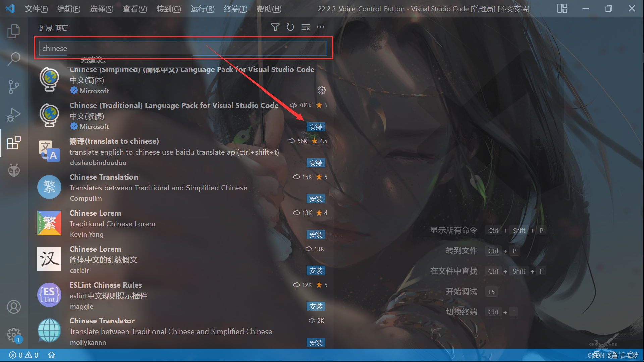Click errors and warnings status bar indicator
Screen dimensions: 644x362
coord(23,355)
